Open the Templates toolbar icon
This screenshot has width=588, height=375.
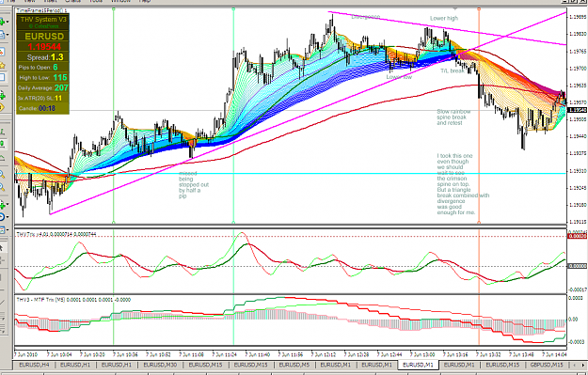[2, 229]
